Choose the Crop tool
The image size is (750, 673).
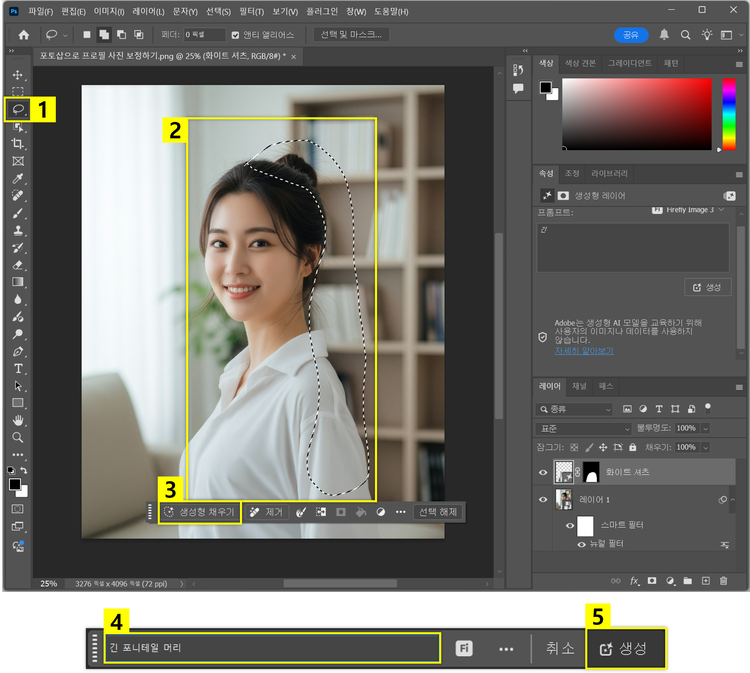17,144
